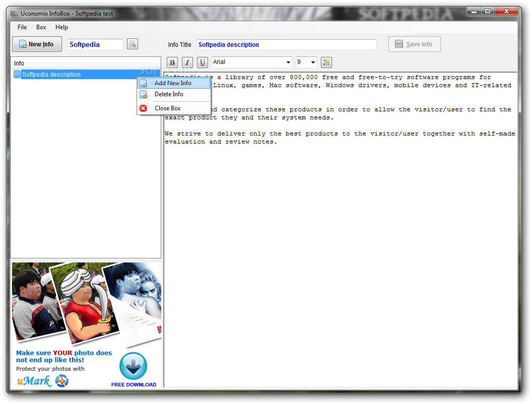
Task: Click the page icon on New Info button
Action: (23, 44)
